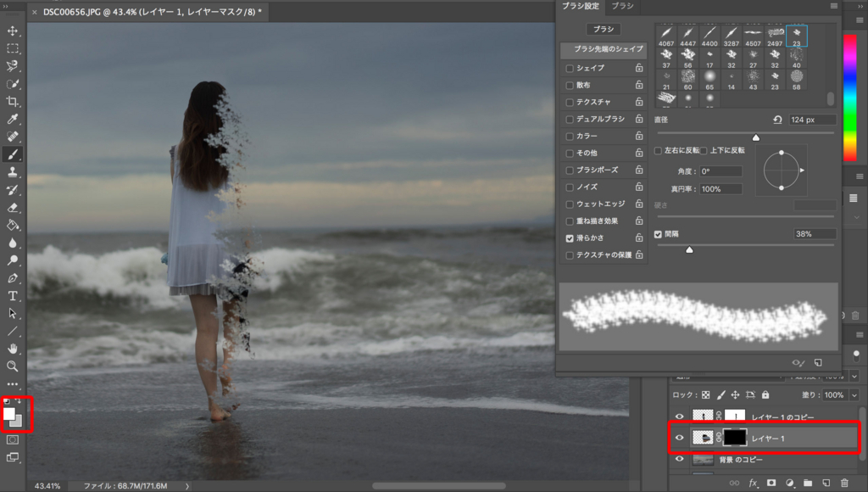Viewport: 868px width, 492px height.
Task: Switch to the ブラシ tab
Action: [x=622, y=6]
